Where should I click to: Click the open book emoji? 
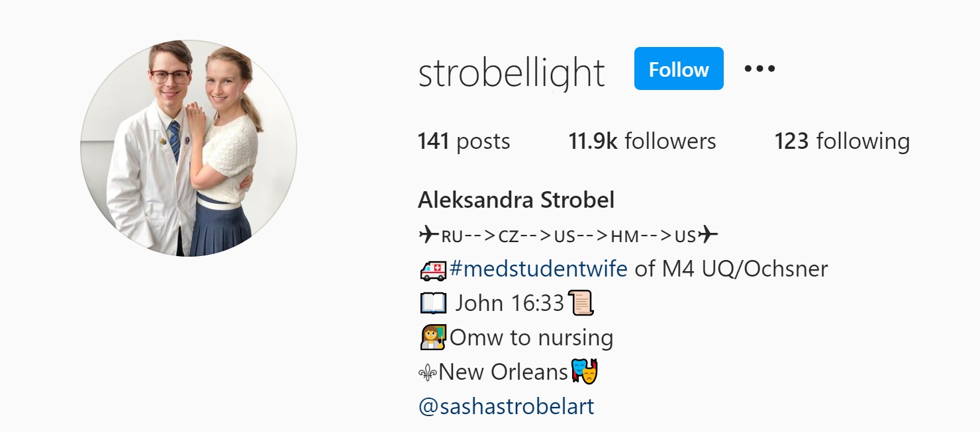[x=433, y=304]
